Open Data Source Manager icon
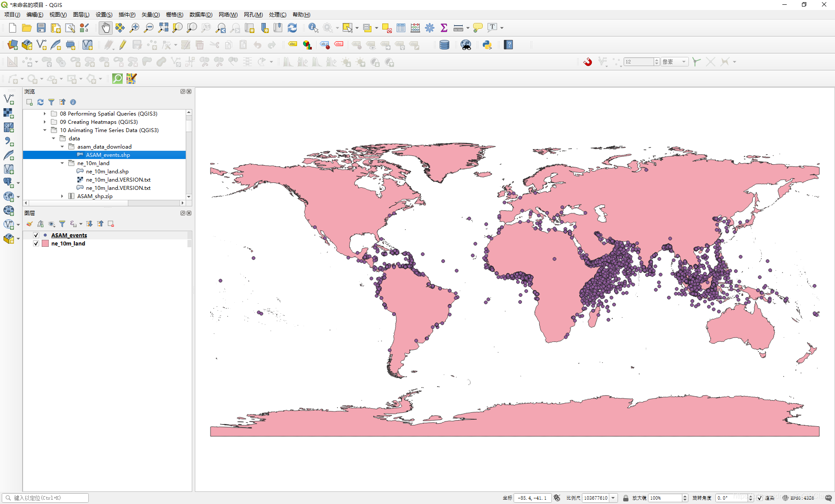 (13, 45)
